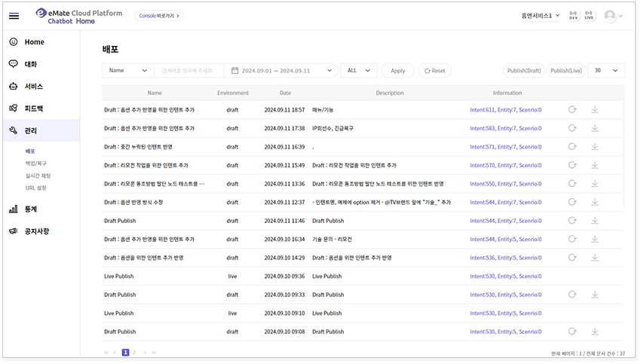
Task: Click the Date column header
Action: coord(285,93)
